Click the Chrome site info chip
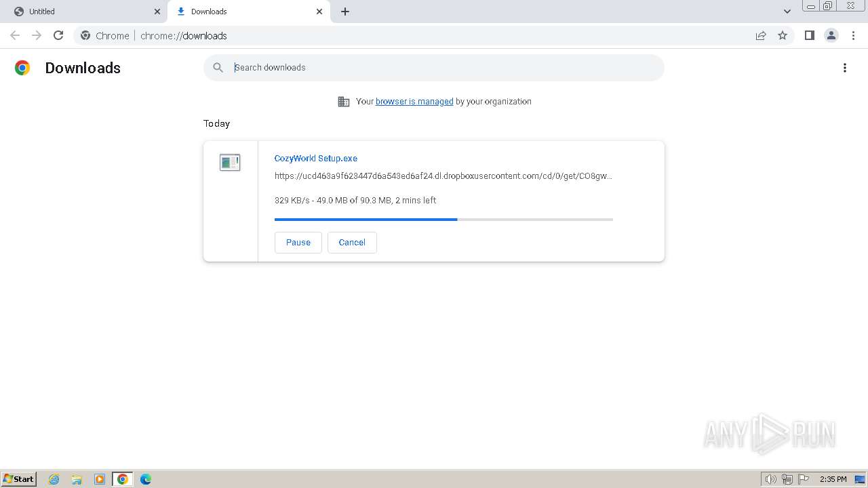The width and height of the screenshot is (868, 488). (x=104, y=35)
